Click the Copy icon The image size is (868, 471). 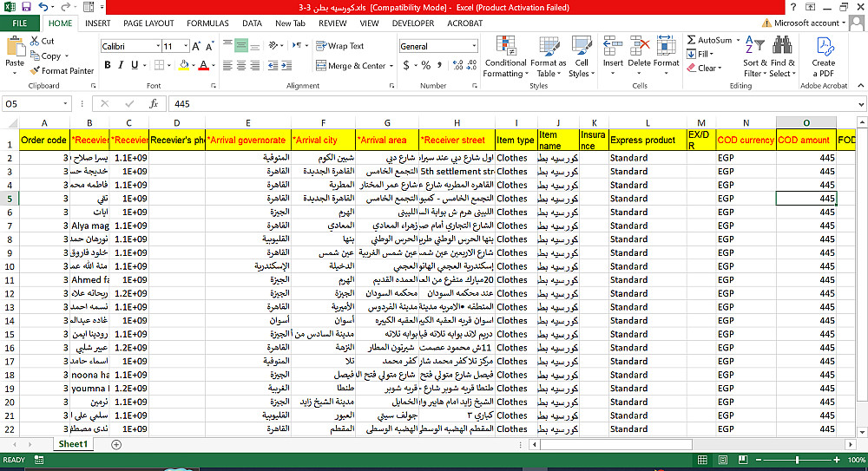[x=35, y=56]
